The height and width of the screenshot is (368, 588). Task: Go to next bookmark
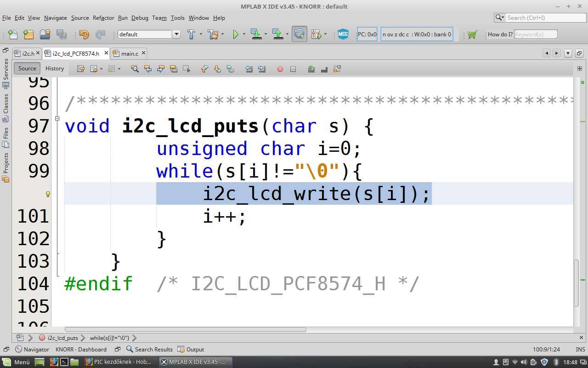(218, 69)
